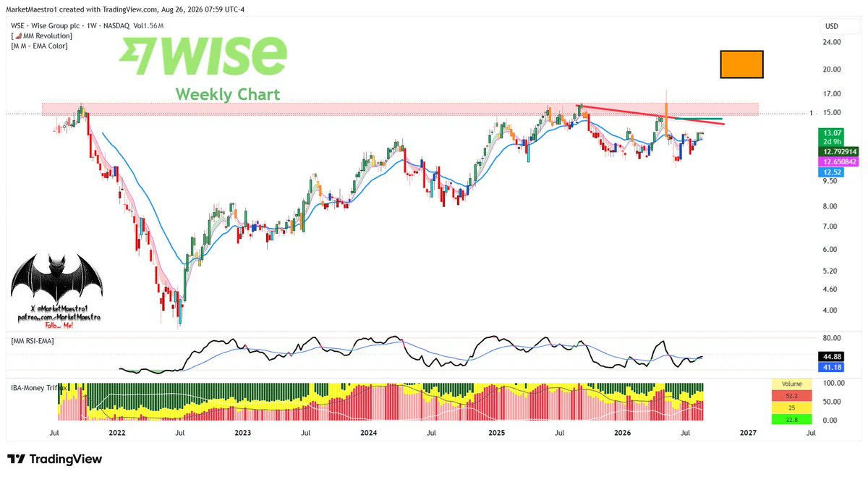Click the dark green 12.792914 price label
Screen dimensions: 868x477
pyautogui.click(x=838, y=151)
